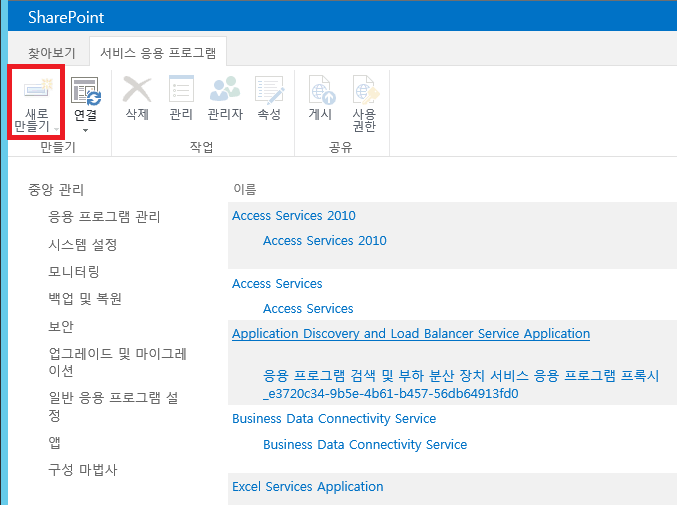
Task: Open 업그레이드 및 마이그레이션
Action: (x=117, y=362)
